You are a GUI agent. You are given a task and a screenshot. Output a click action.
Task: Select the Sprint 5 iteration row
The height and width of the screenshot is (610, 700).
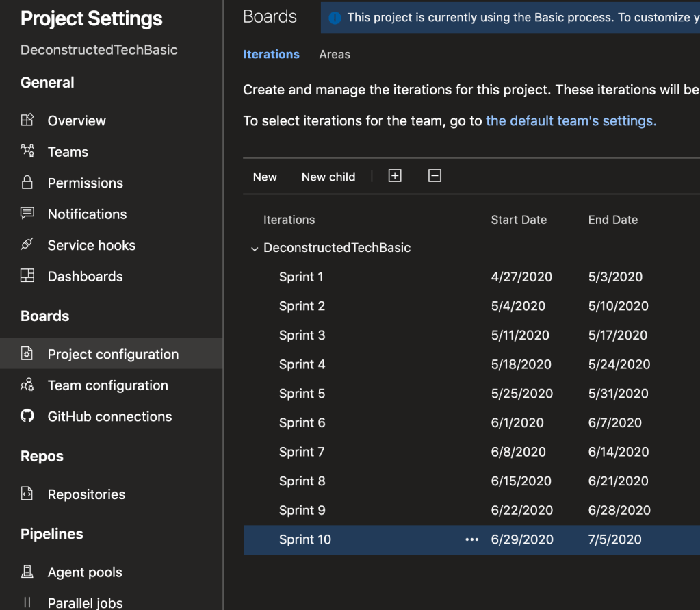(302, 394)
